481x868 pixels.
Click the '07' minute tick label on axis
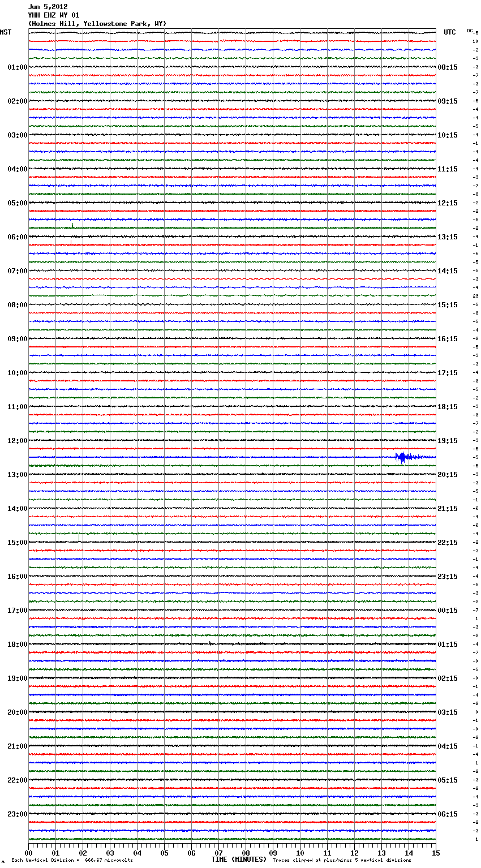point(218,853)
